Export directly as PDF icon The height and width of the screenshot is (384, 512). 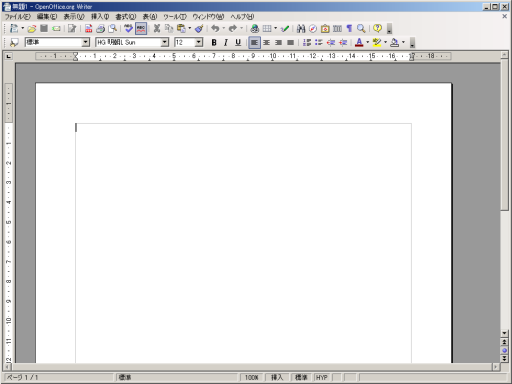(88, 29)
